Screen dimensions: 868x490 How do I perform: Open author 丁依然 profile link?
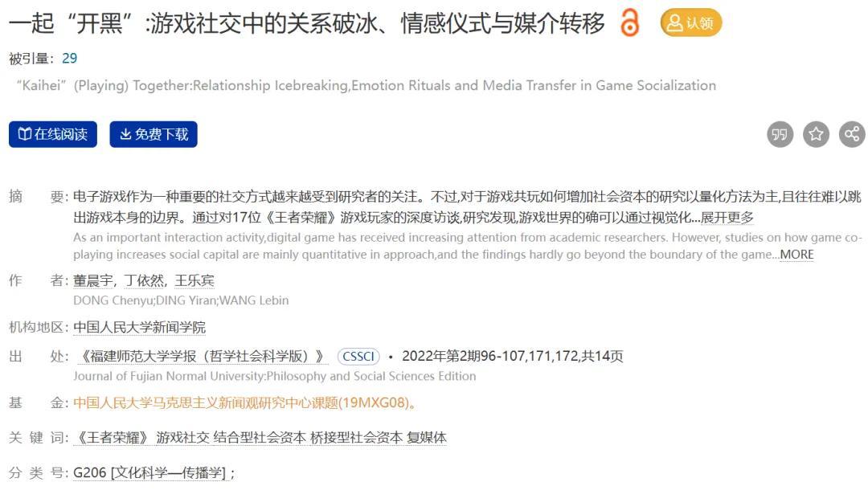click(x=144, y=281)
